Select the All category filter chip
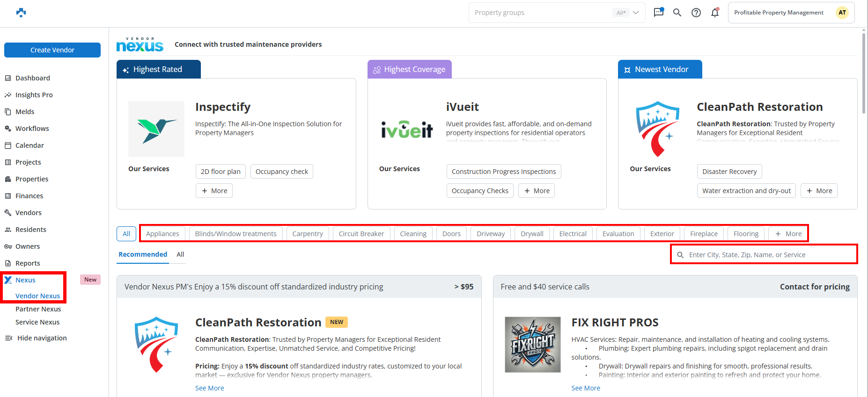Viewport: 868px width, 397px height. tap(126, 234)
